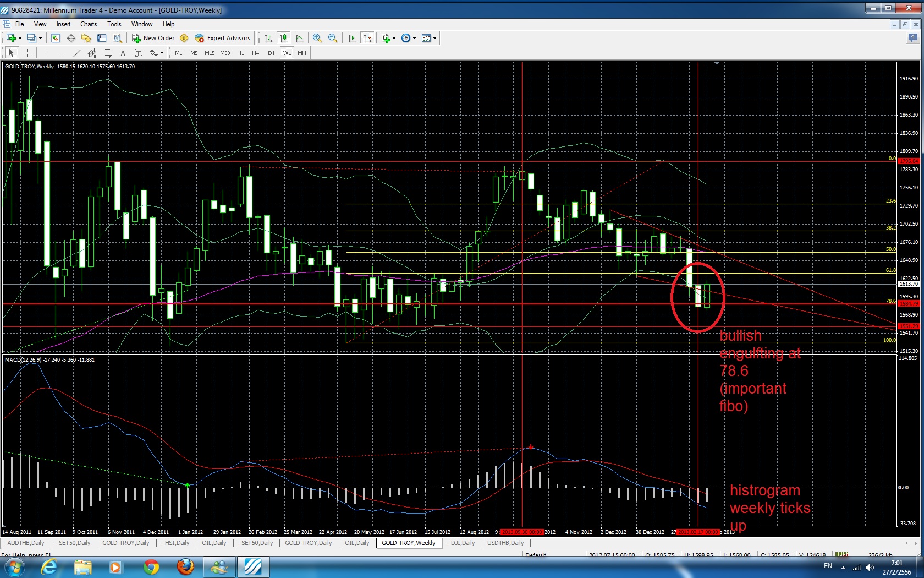The height and width of the screenshot is (578, 924).
Task: Select the trendline drawing tool
Action: [x=76, y=53]
